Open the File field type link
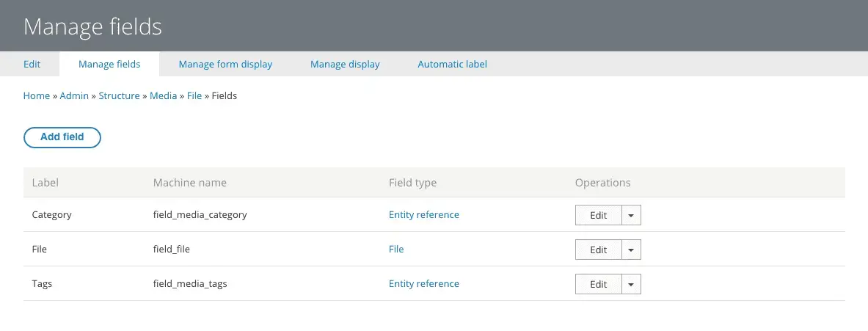This screenshot has width=868, height=331. point(396,249)
